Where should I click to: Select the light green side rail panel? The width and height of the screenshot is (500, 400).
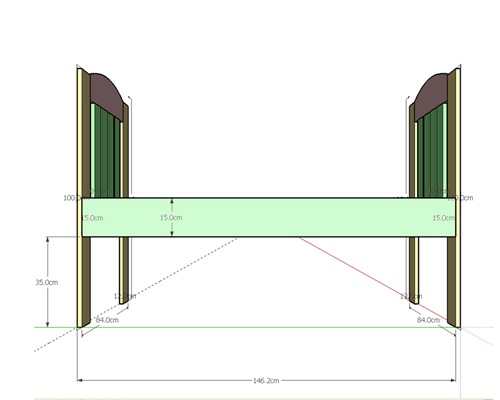[268, 217]
